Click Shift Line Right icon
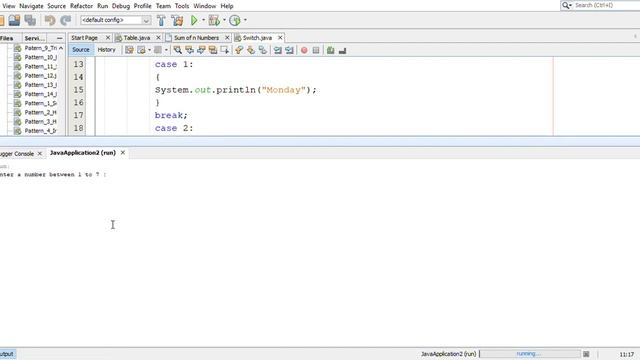This screenshot has height=360, width=640. click(289, 50)
